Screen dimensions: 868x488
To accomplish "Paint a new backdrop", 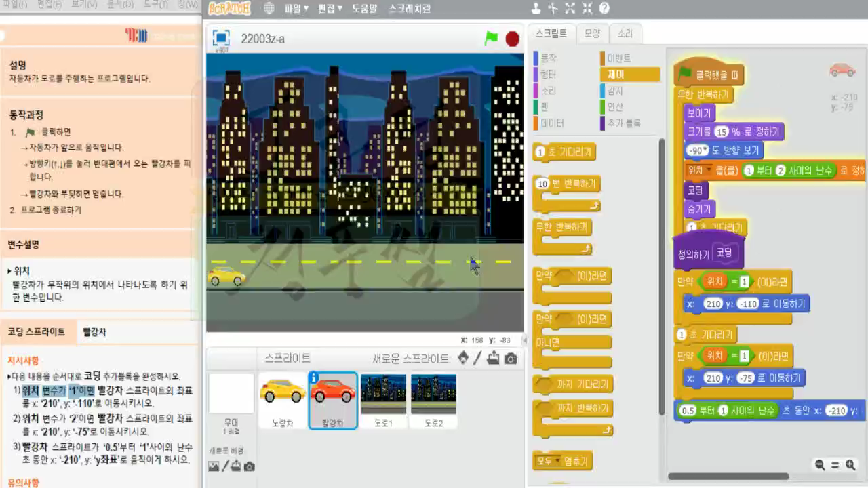I will point(226,466).
